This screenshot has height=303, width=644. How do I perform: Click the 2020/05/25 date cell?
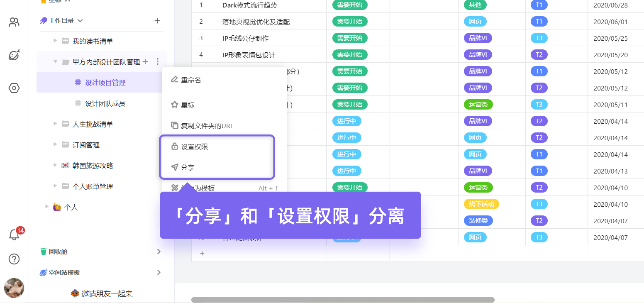coord(610,38)
